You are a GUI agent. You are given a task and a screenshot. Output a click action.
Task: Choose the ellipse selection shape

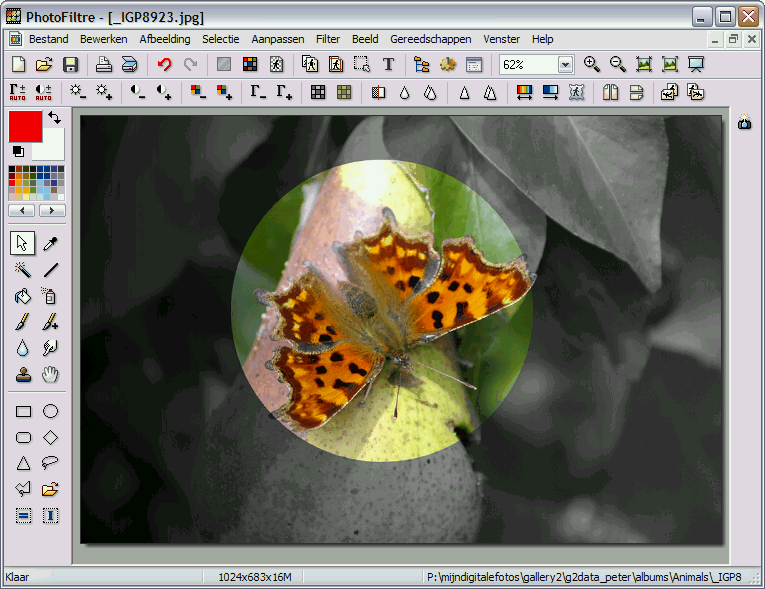click(50, 411)
